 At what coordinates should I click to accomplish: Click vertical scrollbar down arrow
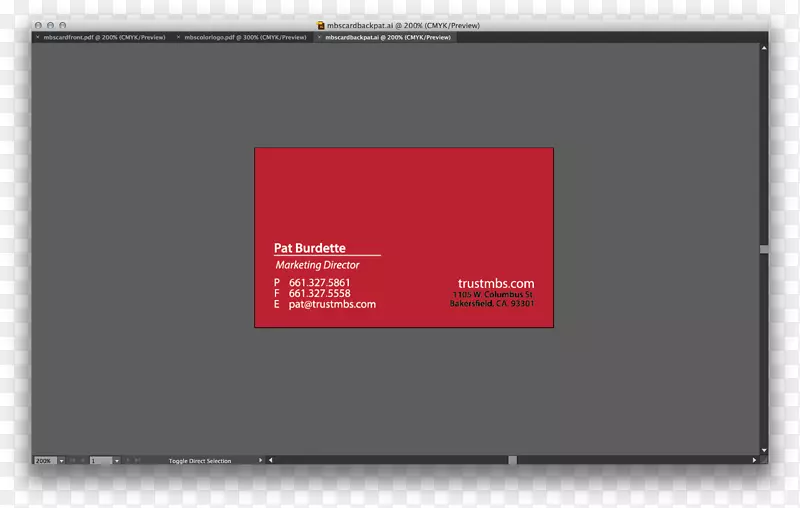pos(764,450)
